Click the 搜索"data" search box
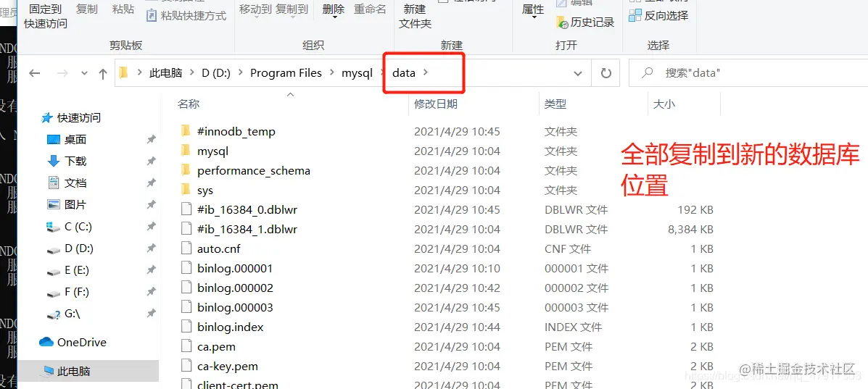Viewport: 868px width, 389px height. pos(748,73)
